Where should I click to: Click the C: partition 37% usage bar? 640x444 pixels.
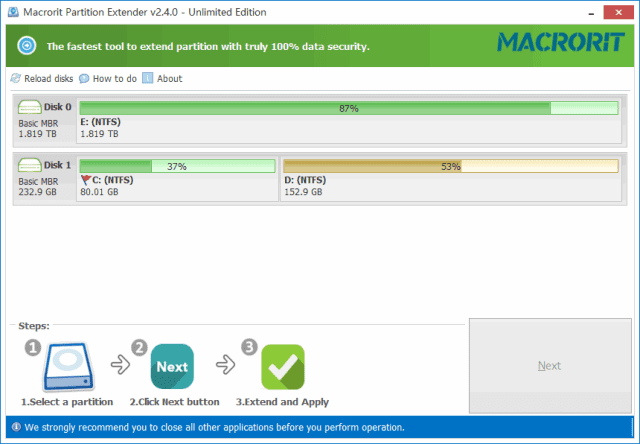(x=177, y=166)
